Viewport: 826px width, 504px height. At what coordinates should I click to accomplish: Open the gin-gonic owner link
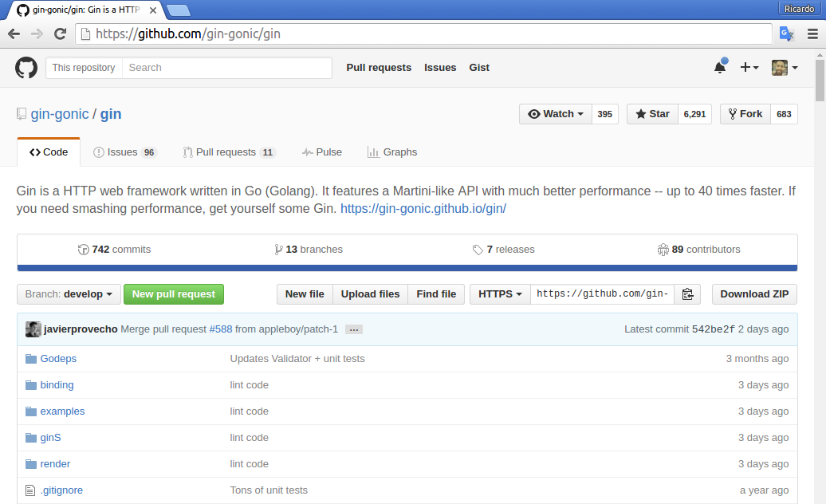coord(60,114)
